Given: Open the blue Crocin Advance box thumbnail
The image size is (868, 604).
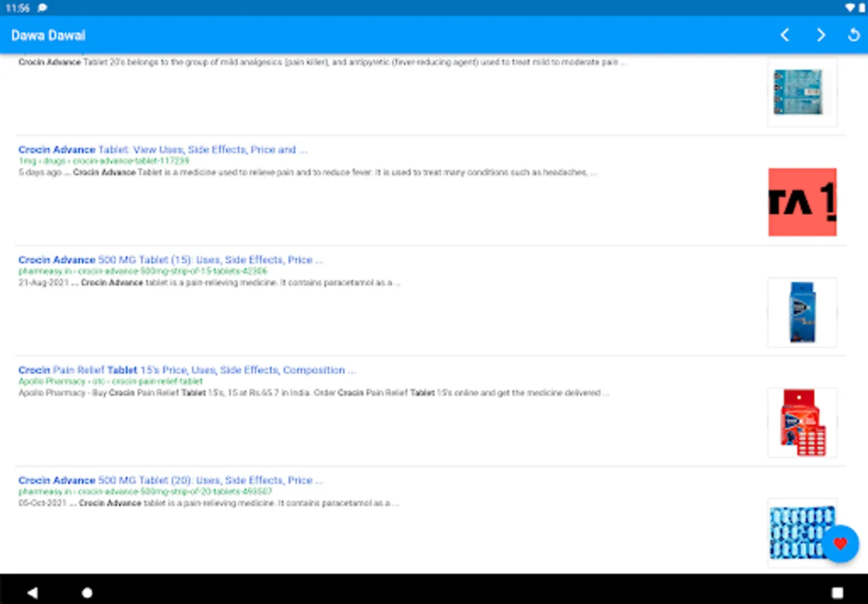Looking at the screenshot, I should point(802,312).
